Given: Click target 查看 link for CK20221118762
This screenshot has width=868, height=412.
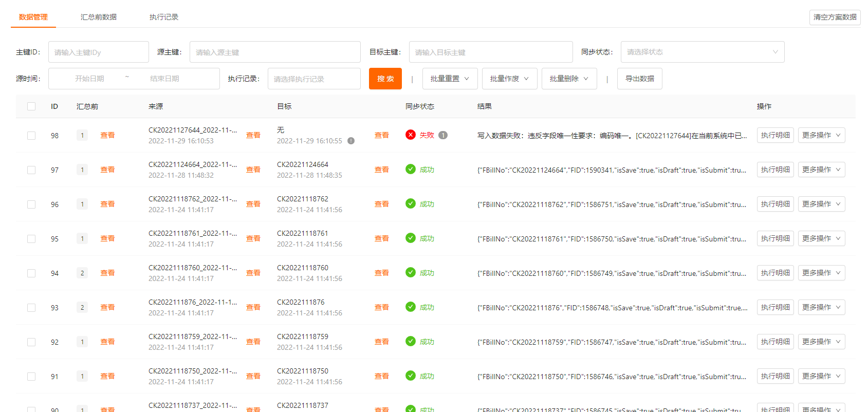Looking at the screenshot, I should tap(382, 204).
